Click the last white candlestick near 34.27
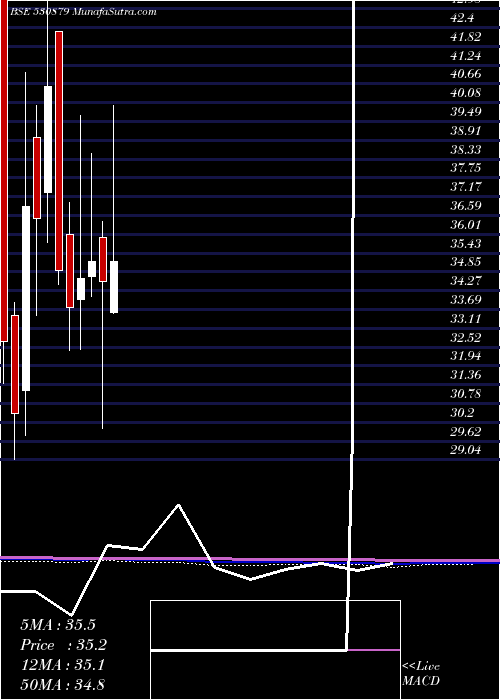Screen dimensions: 500x700 coord(114,287)
